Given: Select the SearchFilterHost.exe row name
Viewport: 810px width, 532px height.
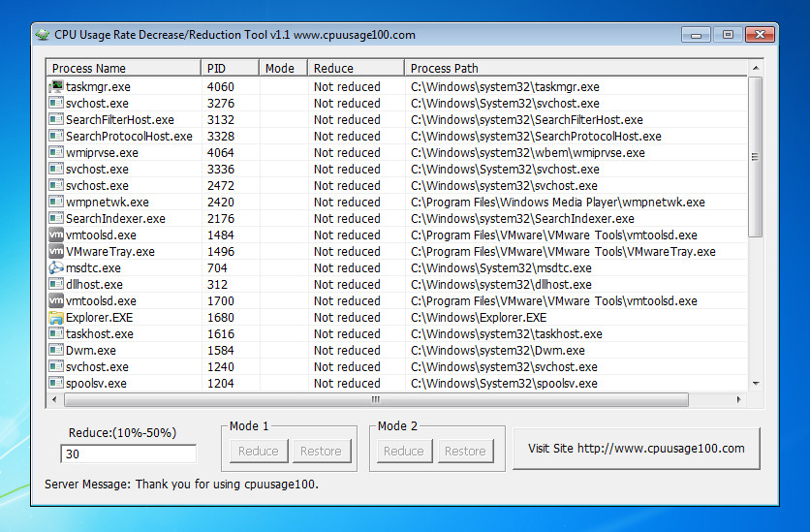Looking at the screenshot, I should coord(120,120).
